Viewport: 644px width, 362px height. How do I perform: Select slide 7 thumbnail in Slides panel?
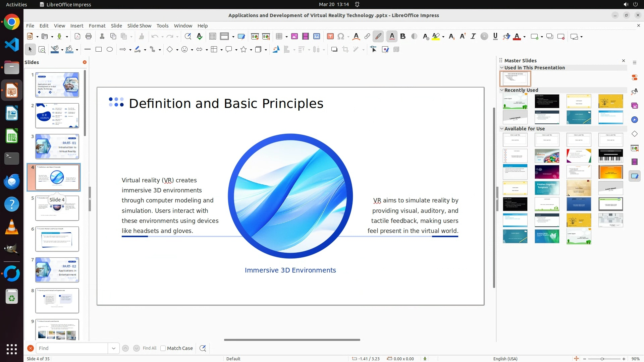pos(57,270)
